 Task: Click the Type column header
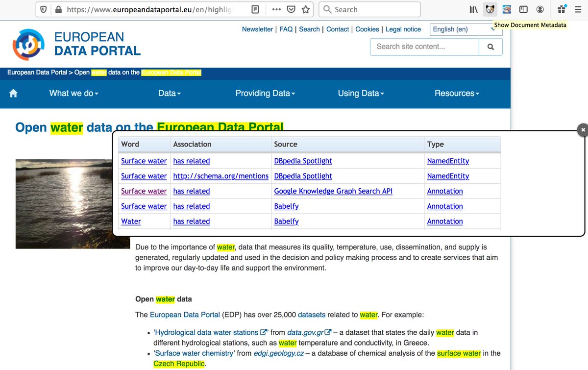tap(463, 144)
